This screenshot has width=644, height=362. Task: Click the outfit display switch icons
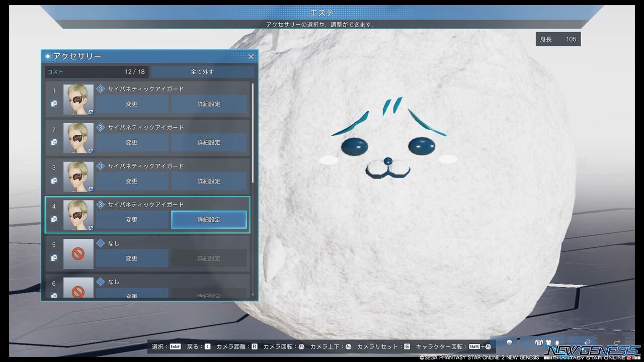546,342
